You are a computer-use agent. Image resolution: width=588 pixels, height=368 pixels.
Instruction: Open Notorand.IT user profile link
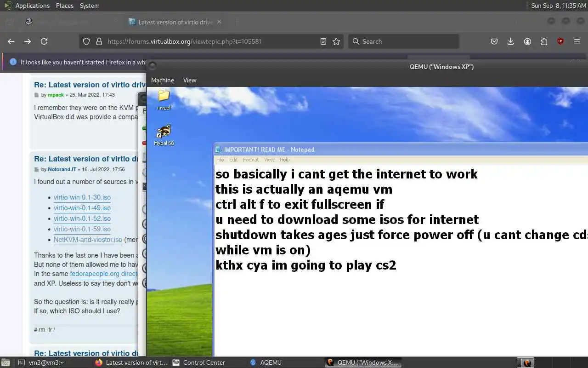pyautogui.click(x=63, y=169)
